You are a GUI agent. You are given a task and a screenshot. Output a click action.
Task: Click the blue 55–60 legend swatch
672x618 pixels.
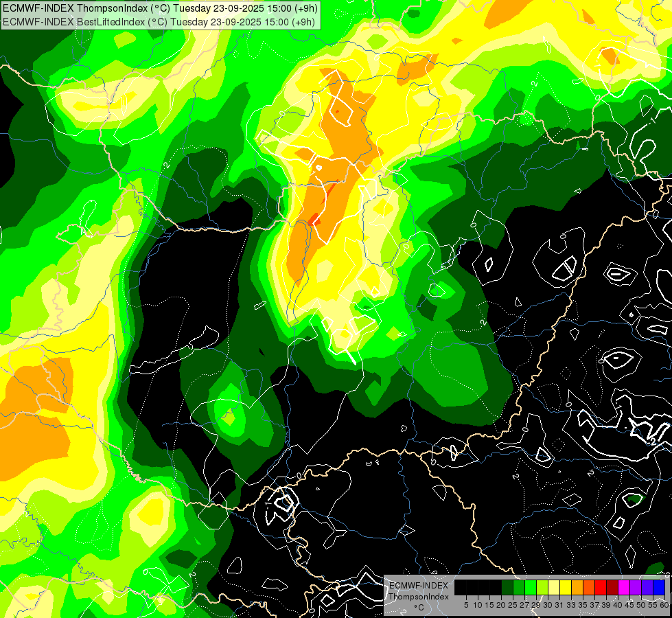tap(659, 587)
